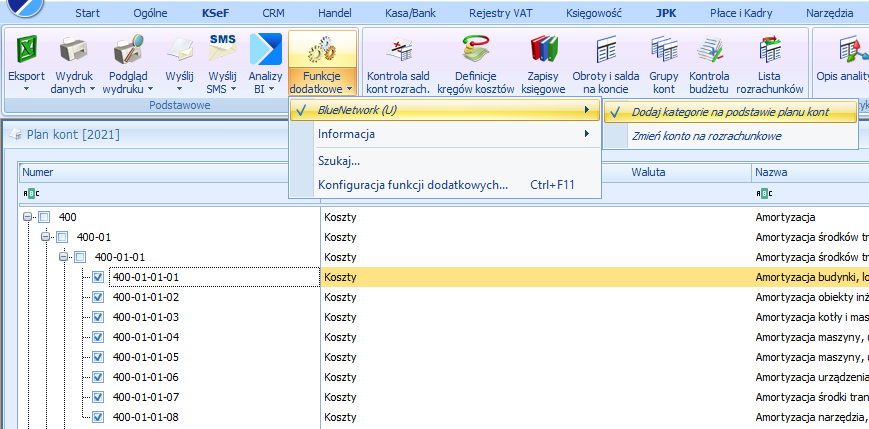Viewport: 869px width, 429px height.
Task: Toggle checkbox for account 400-01
Action: click(x=62, y=237)
